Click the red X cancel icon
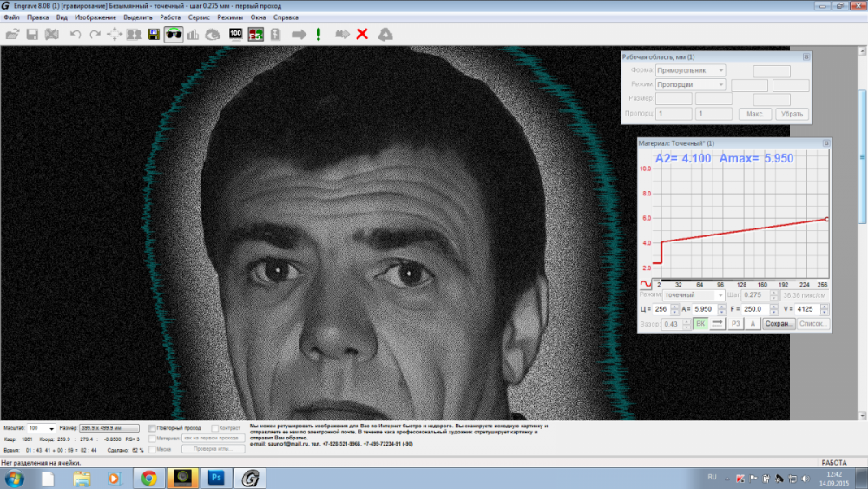 pos(363,34)
